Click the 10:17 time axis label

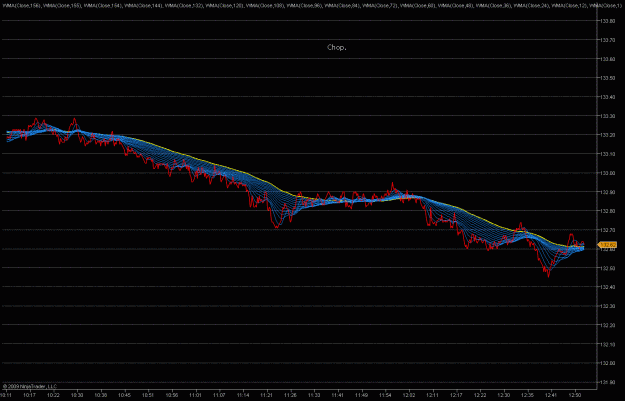pyautogui.click(x=30, y=395)
